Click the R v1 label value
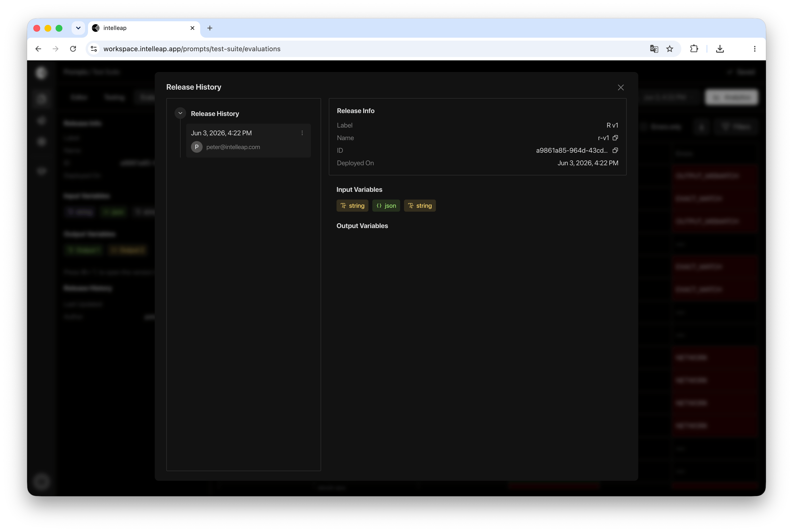Screen dimensions: 793x532 click(612, 125)
